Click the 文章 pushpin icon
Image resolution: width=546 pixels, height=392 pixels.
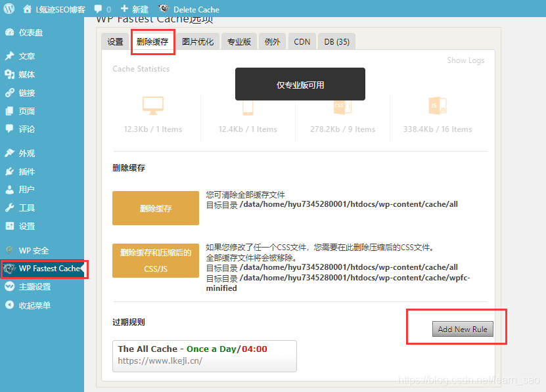10,56
